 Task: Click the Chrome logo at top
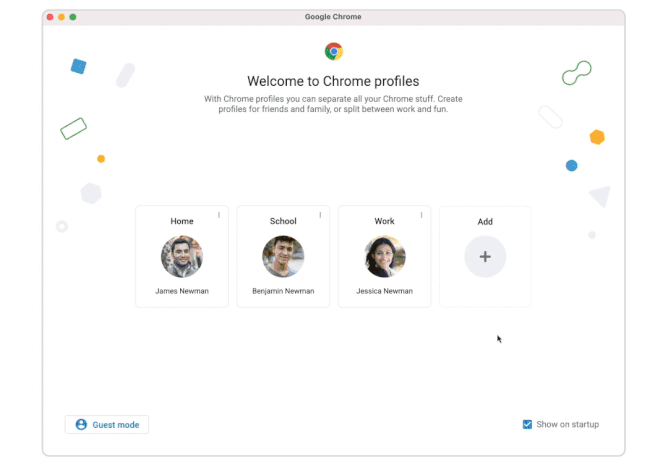(x=334, y=51)
